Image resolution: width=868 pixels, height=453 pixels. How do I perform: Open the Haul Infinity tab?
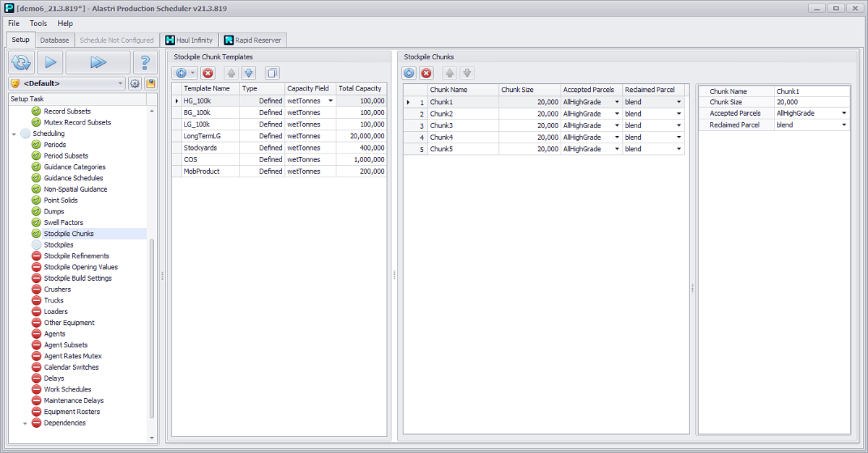point(189,40)
